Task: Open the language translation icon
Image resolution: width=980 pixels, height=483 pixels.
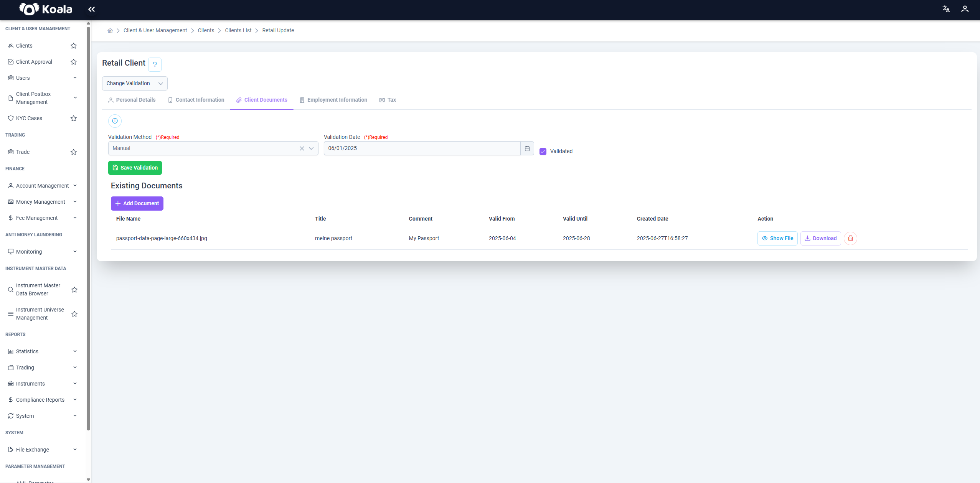Action: 946,9
